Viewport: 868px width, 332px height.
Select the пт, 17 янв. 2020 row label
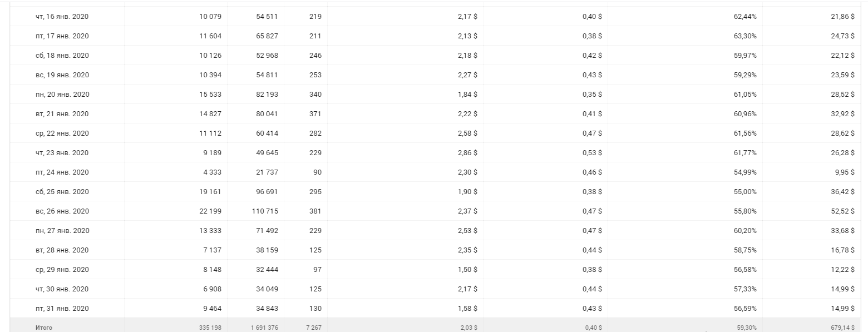62,36
